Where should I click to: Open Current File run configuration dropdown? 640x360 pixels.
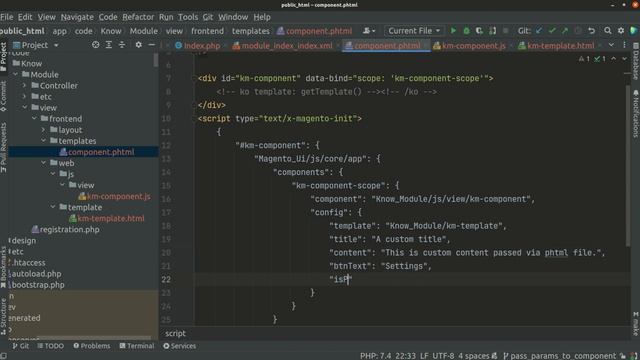coord(414,31)
